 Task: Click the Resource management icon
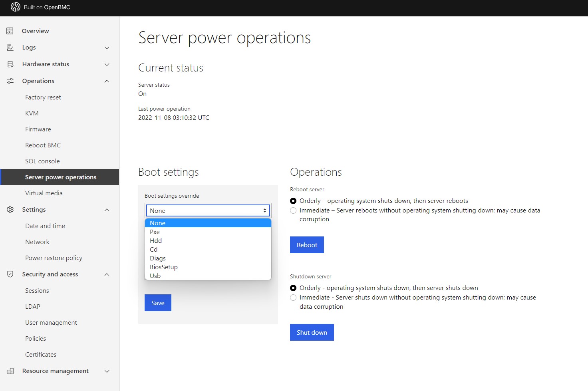click(x=10, y=371)
